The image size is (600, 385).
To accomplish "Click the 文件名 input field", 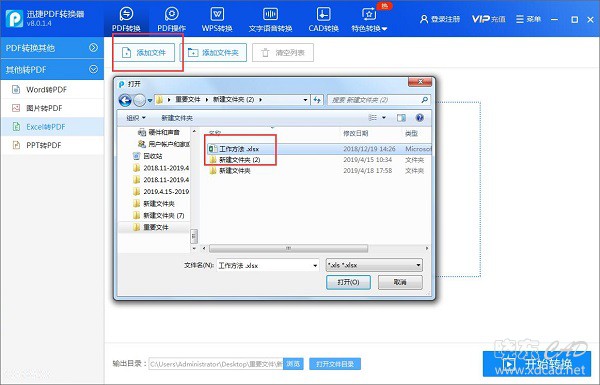I will [x=264, y=265].
